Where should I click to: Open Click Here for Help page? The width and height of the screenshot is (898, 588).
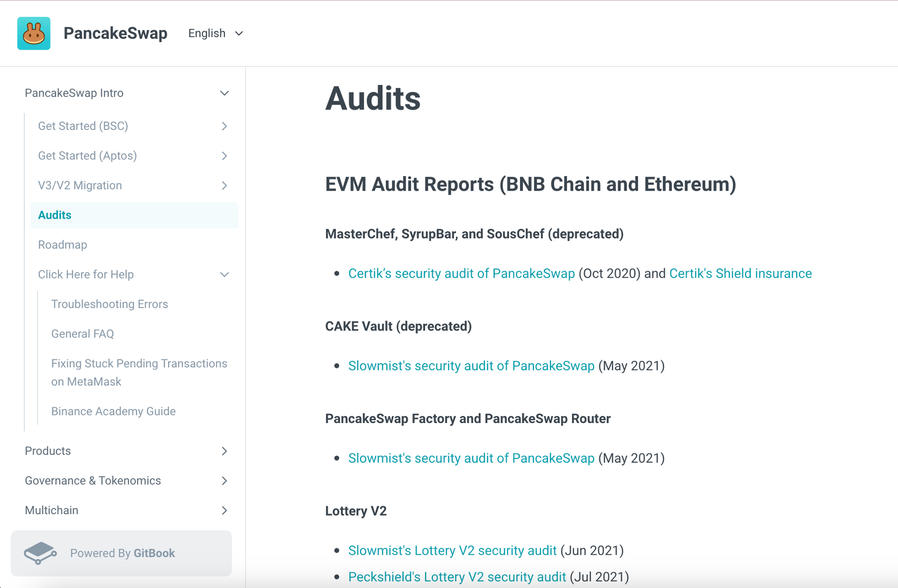tap(86, 274)
